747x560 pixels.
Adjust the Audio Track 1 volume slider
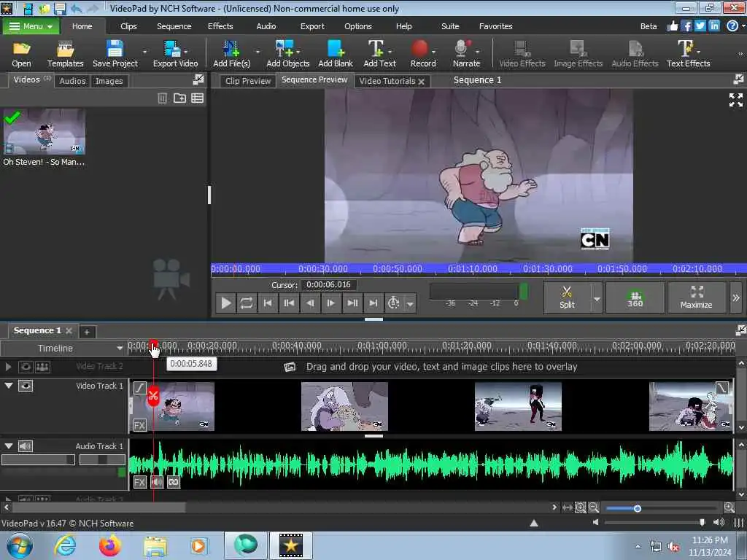click(38, 459)
